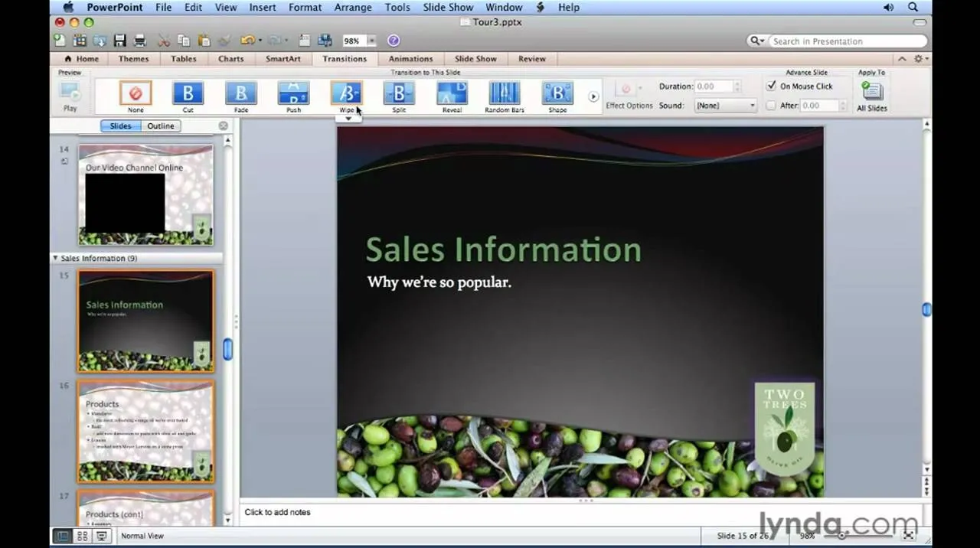The image size is (980, 548).
Task: Open the Animations ribbon tab
Action: (410, 59)
